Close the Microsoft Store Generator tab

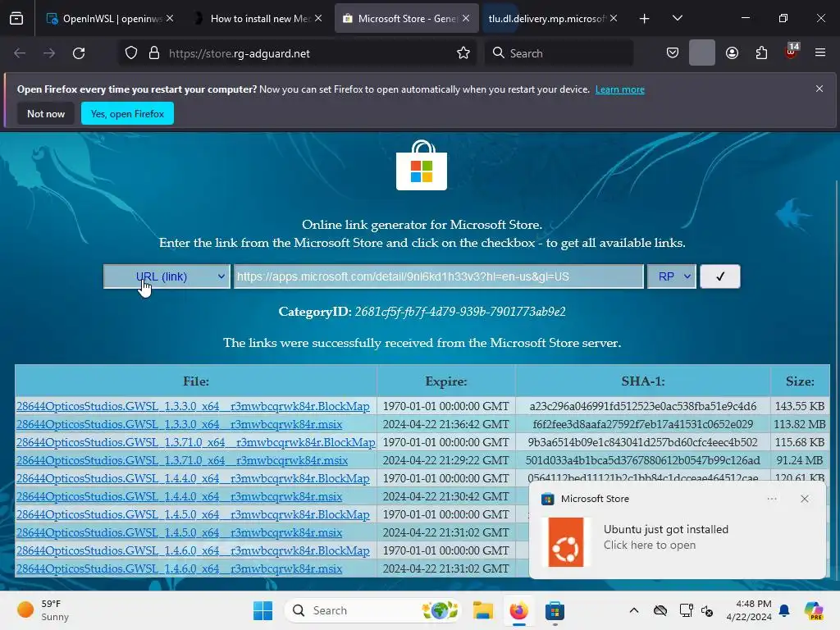point(466,18)
